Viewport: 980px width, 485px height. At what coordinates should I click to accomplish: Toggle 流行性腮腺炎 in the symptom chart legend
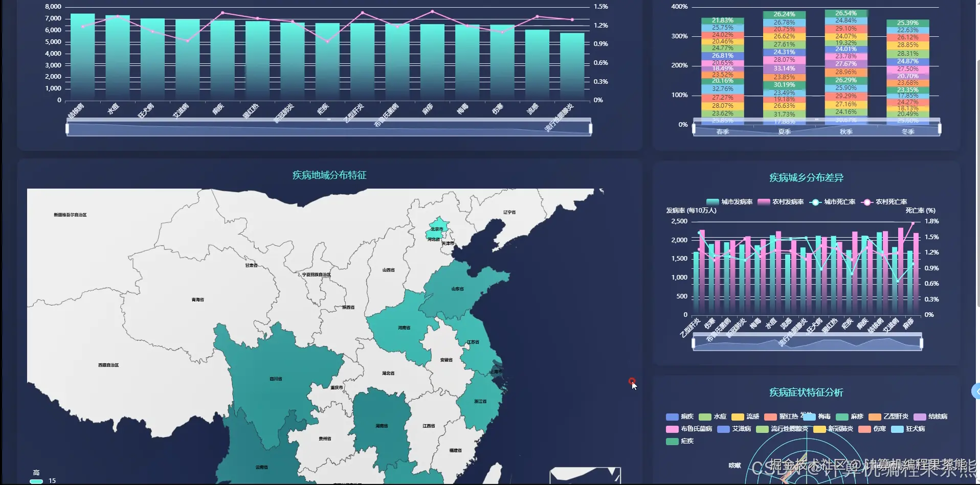pos(782,429)
